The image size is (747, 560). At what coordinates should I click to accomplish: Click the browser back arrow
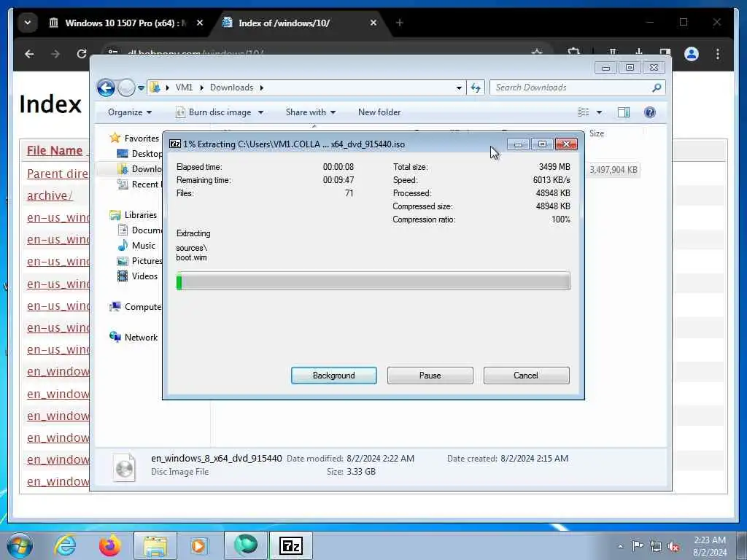tap(29, 54)
